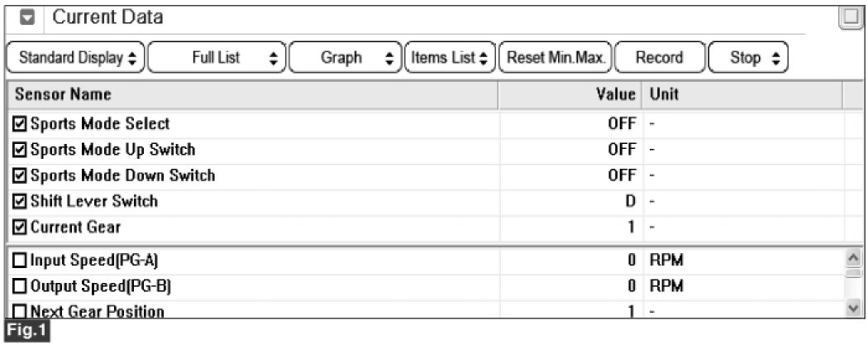The image size is (868, 345).
Task: Click the Value column header
Action: (615, 94)
